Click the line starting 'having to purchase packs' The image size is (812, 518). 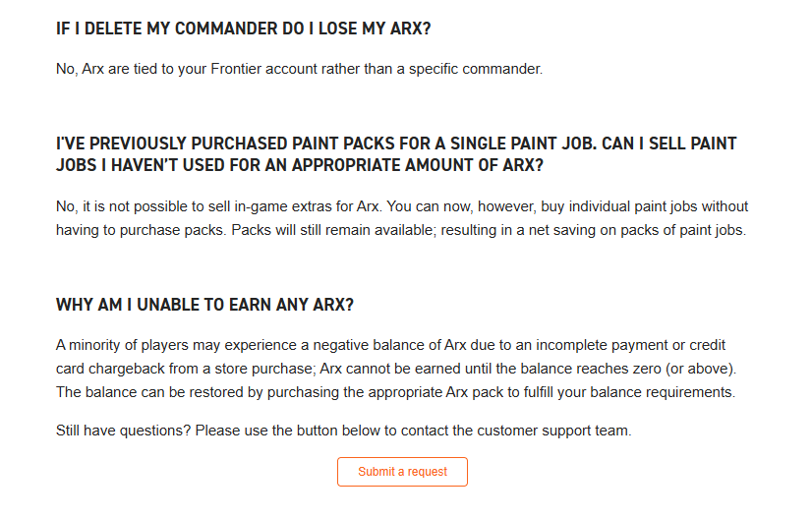(x=401, y=230)
